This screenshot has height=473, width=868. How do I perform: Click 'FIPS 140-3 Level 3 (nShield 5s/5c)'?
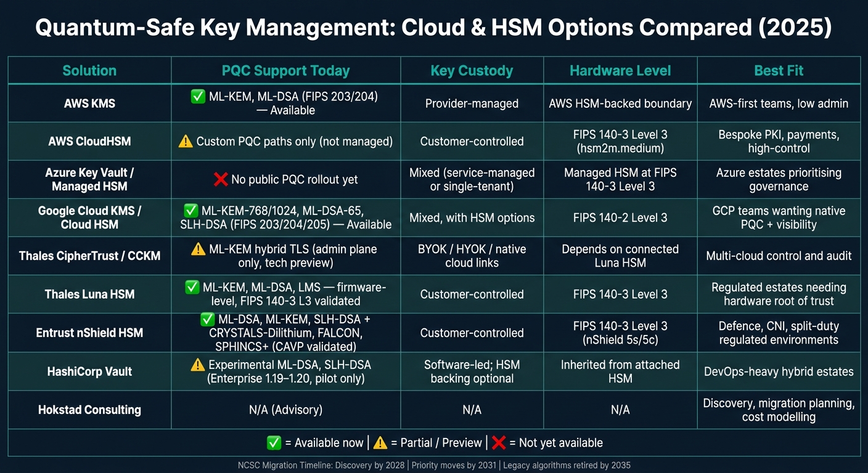pyautogui.click(x=620, y=333)
